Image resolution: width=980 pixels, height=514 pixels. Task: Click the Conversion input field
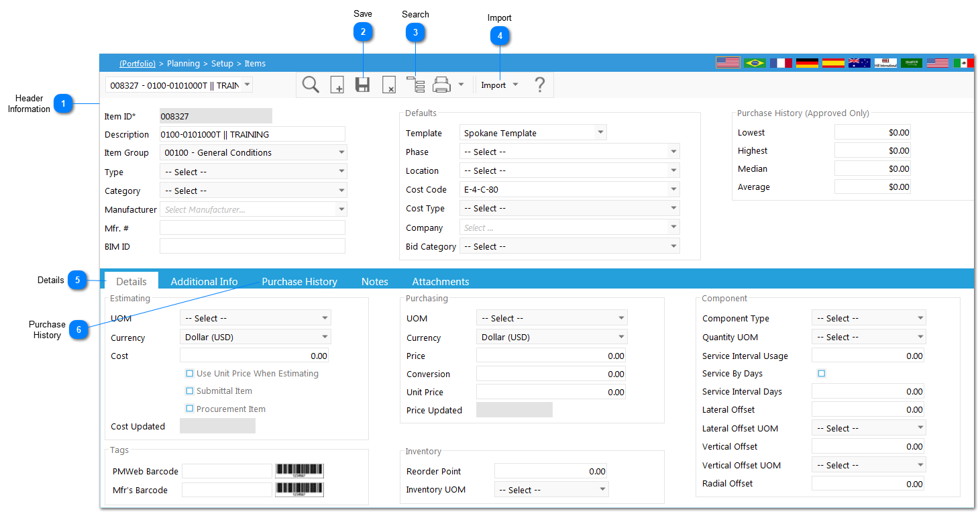pyautogui.click(x=551, y=374)
